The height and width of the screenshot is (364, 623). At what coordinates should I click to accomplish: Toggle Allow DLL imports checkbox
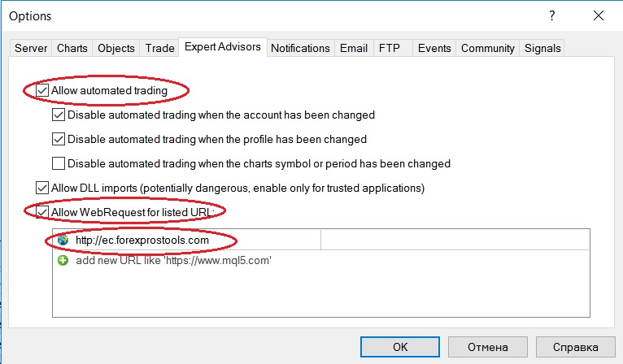(x=43, y=188)
